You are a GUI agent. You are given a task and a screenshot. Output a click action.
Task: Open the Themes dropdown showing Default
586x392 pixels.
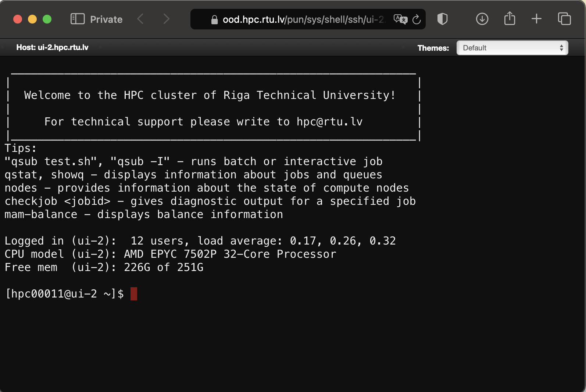(512, 48)
